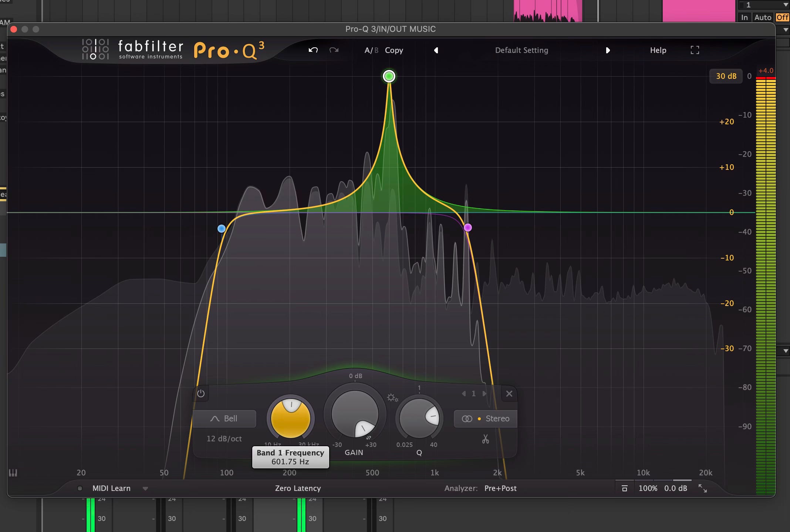Load previous preset with left arrow
Image resolution: width=790 pixels, height=532 pixels.
[x=436, y=50]
